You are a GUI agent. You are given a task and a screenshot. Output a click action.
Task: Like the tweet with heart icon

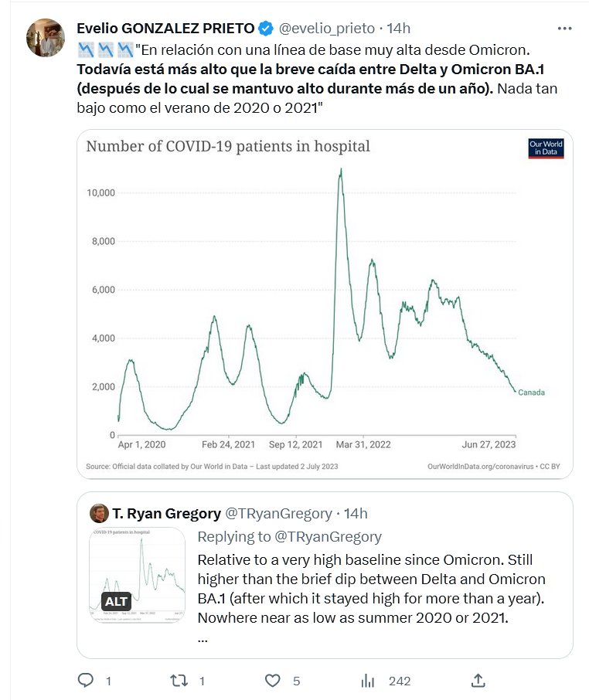pyautogui.click(x=272, y=681)
